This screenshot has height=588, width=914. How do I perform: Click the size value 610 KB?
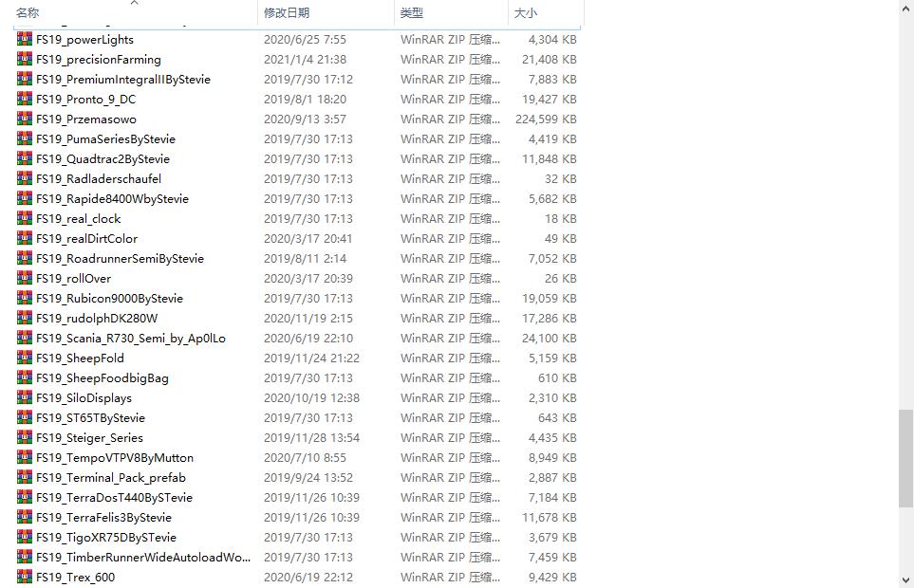(x=557, y=377)
